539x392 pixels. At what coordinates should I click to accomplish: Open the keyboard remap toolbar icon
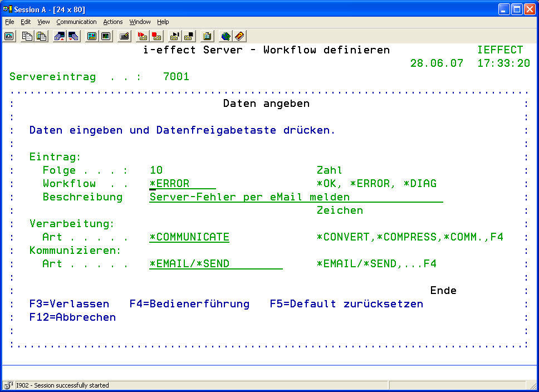click(125, 36)
